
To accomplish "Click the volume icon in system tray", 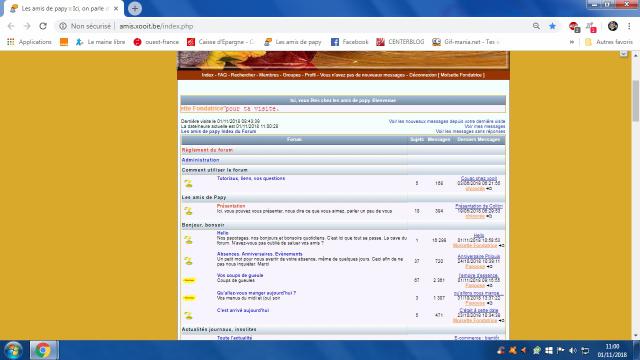I will [x=573, y=350].
